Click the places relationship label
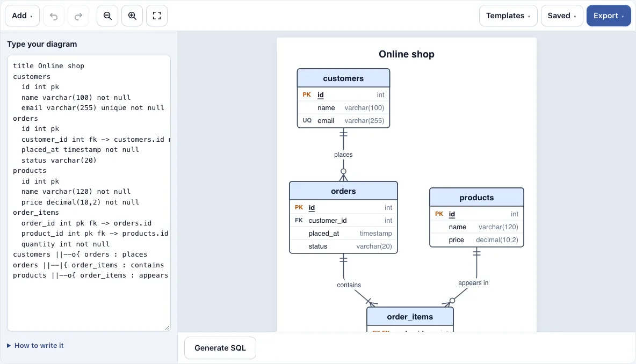 [x=344, y=155]
